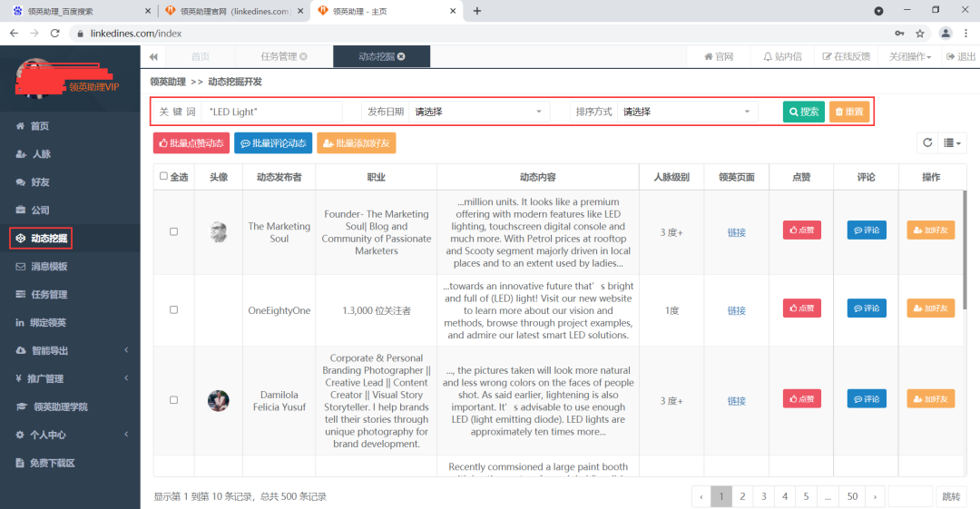Click the green 搜索 button
The height and width of the screenshot is (509, 980).
[804, 112]
